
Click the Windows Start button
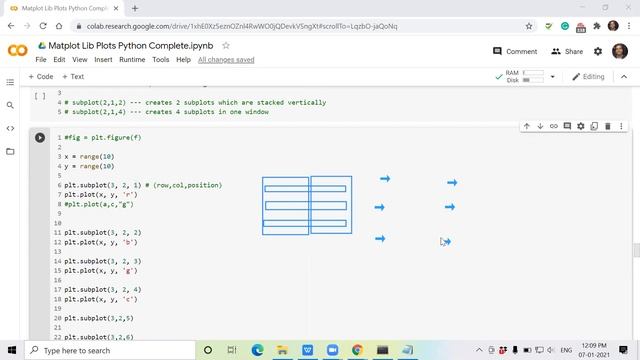click(12, 350)
